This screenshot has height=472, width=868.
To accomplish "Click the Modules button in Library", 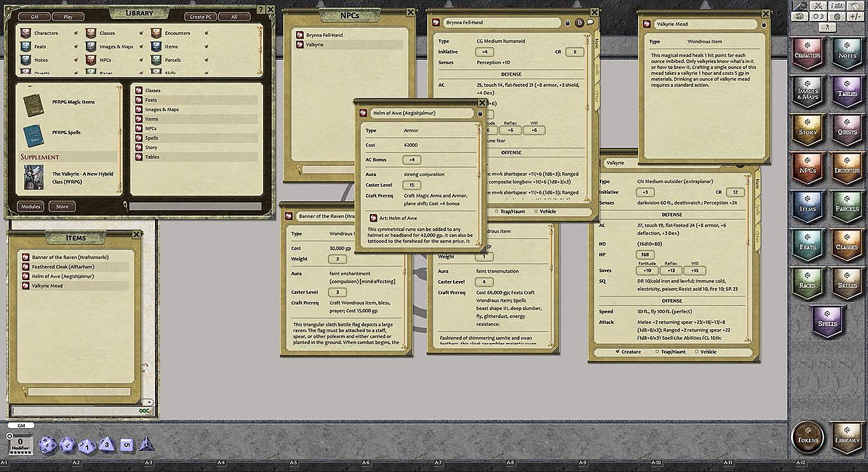I will [31, 206].
